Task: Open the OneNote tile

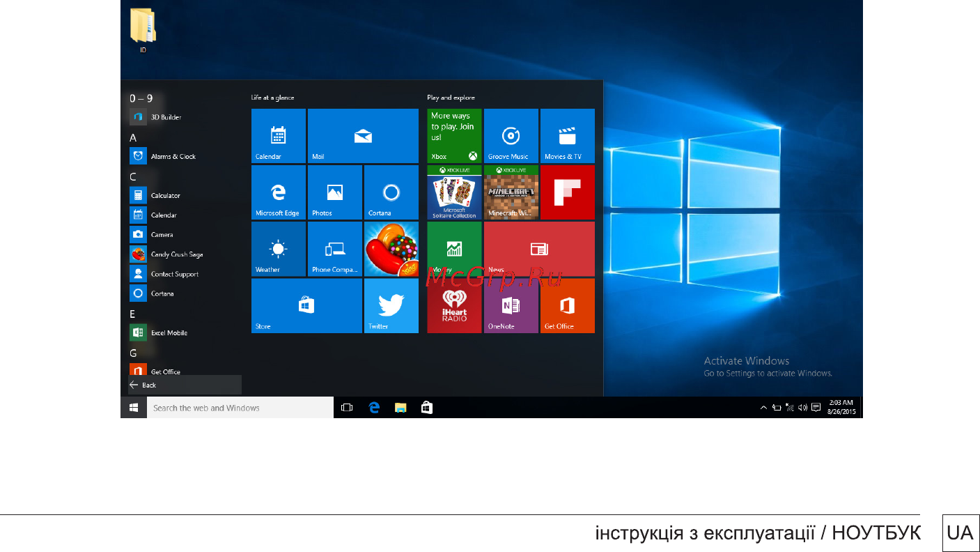Action: [x=511, y=305]
